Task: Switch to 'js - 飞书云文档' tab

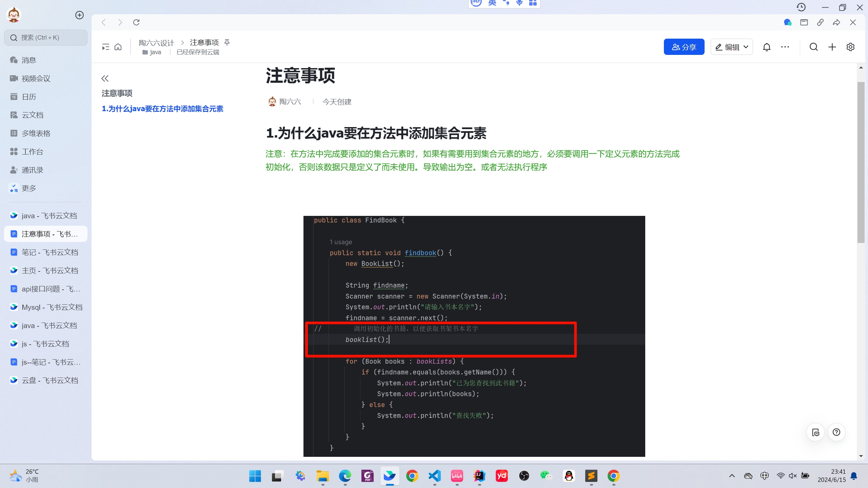Action: click(x=46, y=344)
